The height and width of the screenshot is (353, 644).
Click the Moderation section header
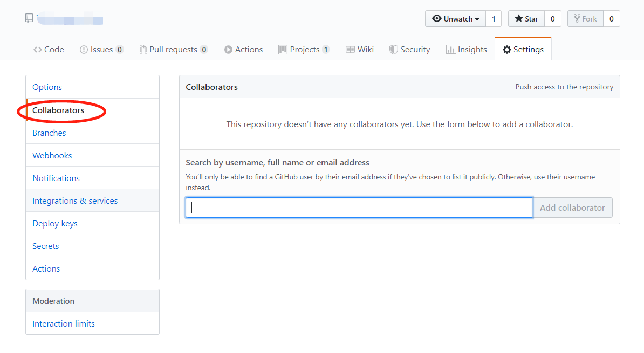coord(92,301)
